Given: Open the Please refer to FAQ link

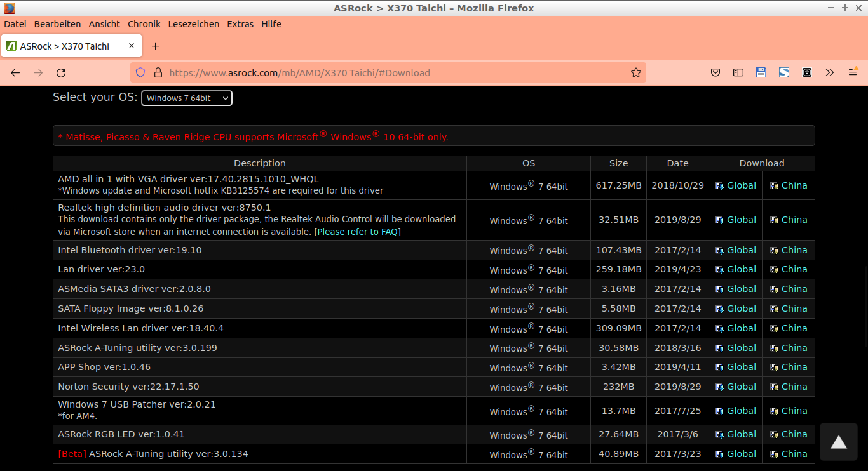Looking at the screenshot, I should (x=359, y=232).
